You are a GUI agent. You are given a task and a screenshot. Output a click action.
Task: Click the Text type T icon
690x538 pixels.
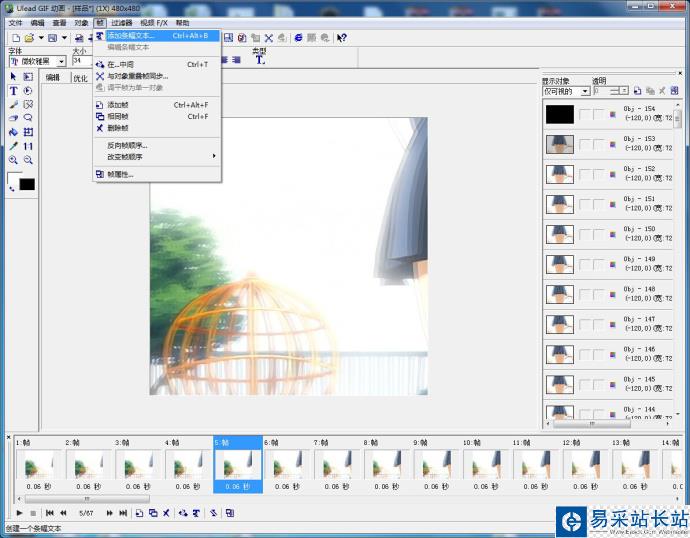[260, 60]
